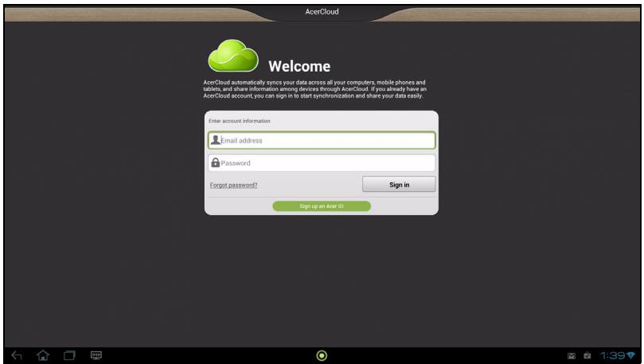The width and height of the screenshot is (644, 364).
Task: Click the padlock icon in password field
Action: (215, 162)
